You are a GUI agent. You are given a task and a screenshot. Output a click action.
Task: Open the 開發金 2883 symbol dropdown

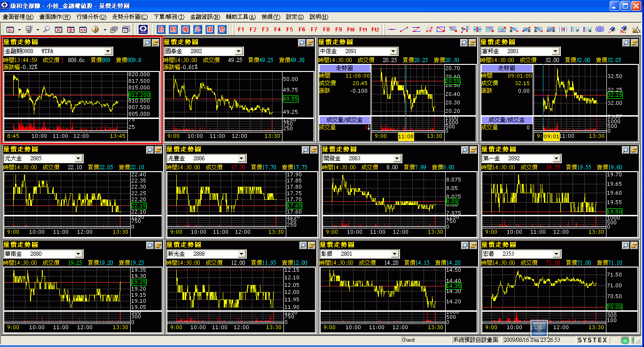click(398, 158)
